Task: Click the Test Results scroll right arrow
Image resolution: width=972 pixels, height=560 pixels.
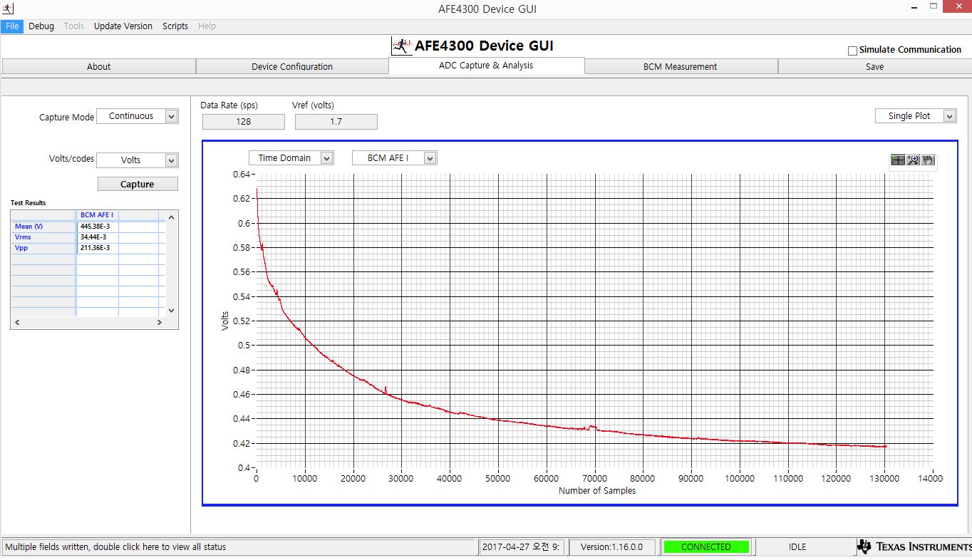Action: (159, 323)
